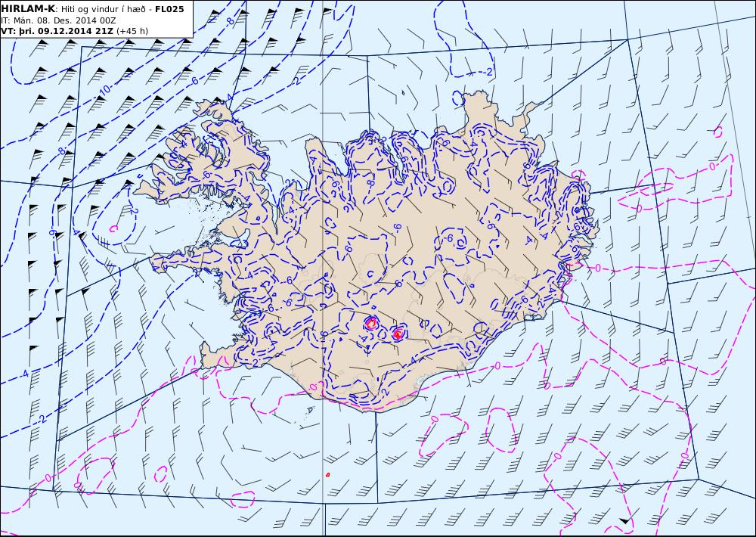Screen dimensions: 756x537
Task: Click the FL025 flight level label
Action: pos(169,9)
